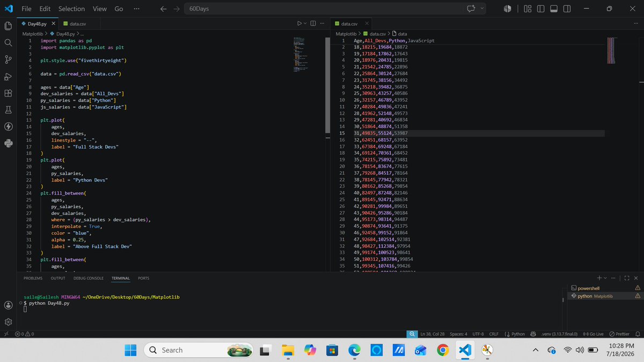Open the Edit menu
Screen dimensions: 644x362
[45, 9]
